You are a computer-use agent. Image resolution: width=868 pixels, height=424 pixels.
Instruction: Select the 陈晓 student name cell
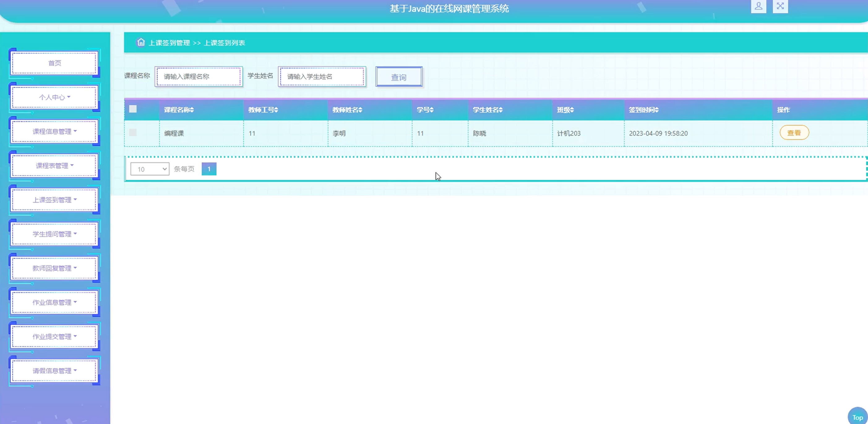coord(510,133)
